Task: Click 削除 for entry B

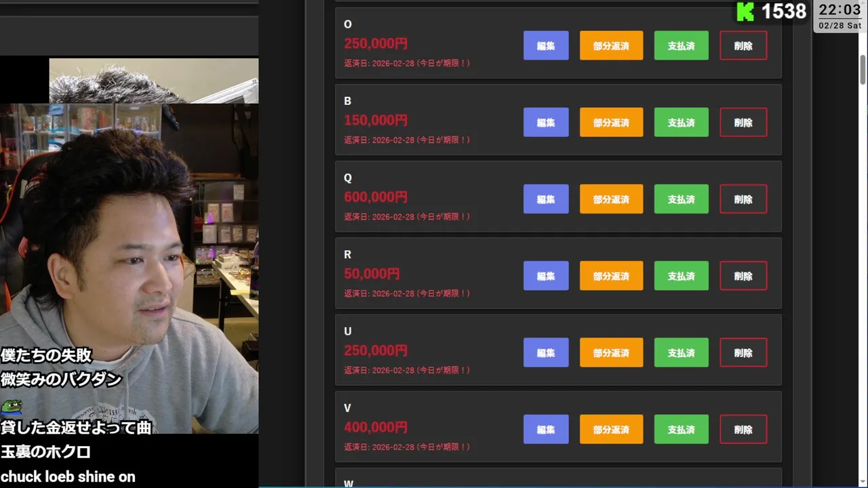Action: (x=743, y=122)
